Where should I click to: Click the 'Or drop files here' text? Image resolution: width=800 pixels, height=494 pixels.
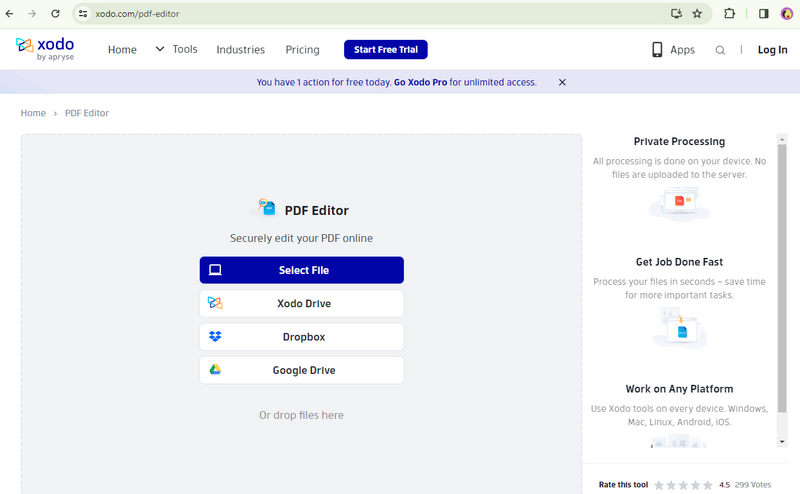pos(302,415)
